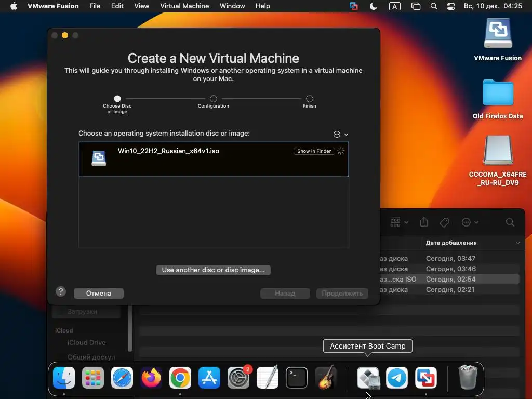Open Safari from the Dock
532x399 pixels.
pyautogui.click(x=122, y=378)
